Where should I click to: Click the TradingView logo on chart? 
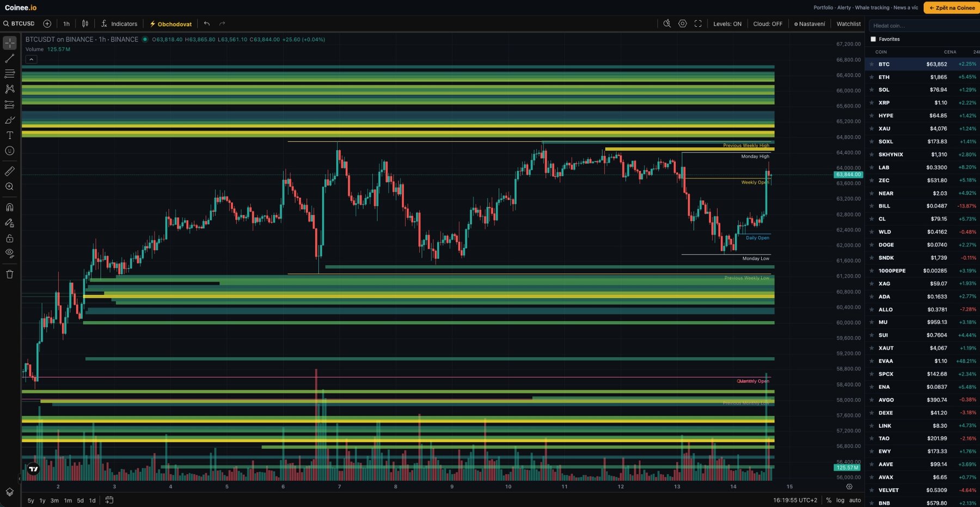pos(34,469)
